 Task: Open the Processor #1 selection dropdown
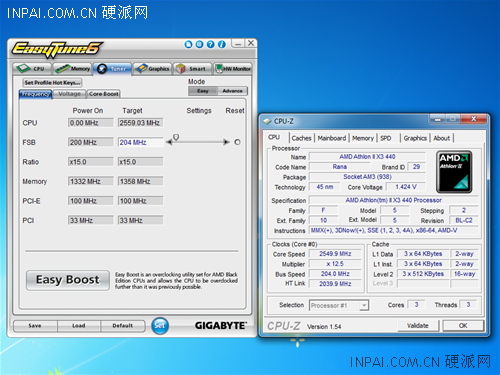(339, 305)
